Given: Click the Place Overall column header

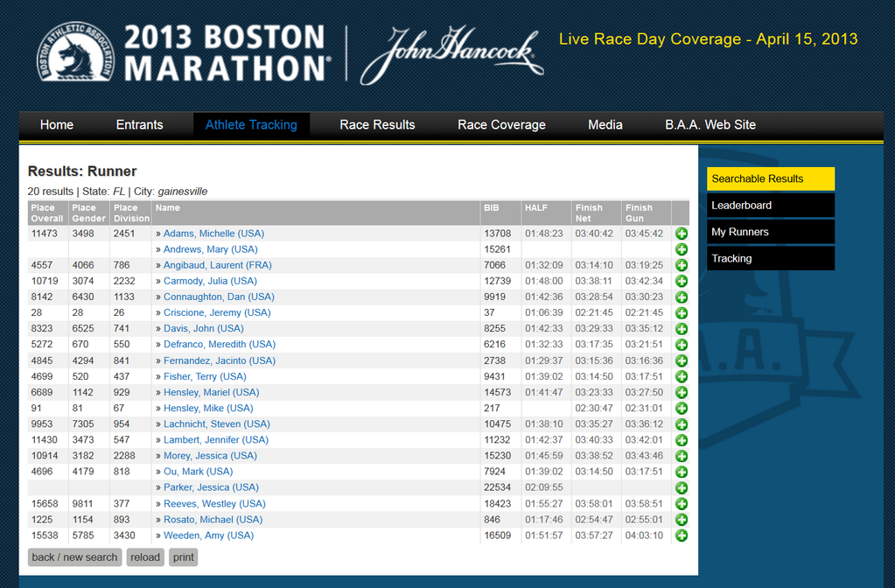Looking at the screenshot, I should (48, 213).
